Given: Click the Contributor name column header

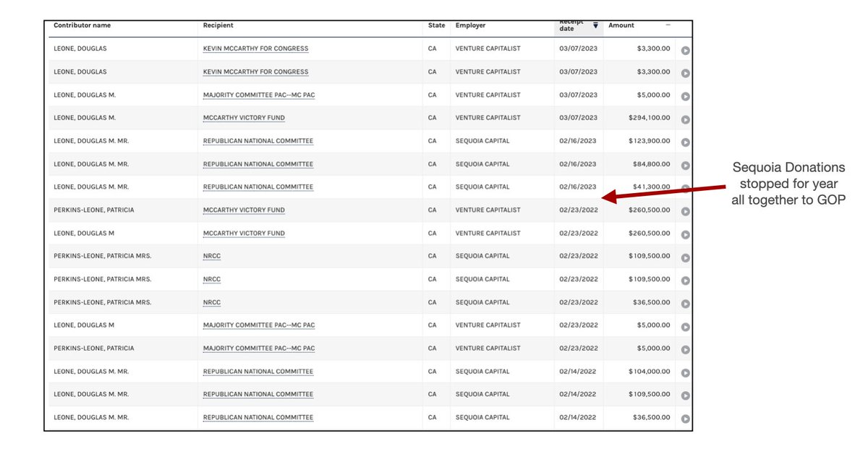Looking at the screenshot, I should pyautogui.click(x=82, y=25).
